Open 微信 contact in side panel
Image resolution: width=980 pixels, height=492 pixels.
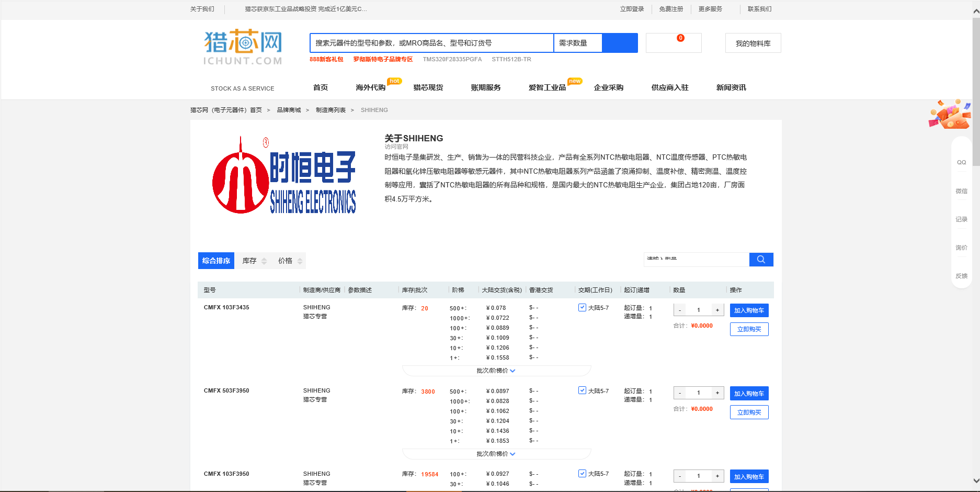[x=961, y=191]
